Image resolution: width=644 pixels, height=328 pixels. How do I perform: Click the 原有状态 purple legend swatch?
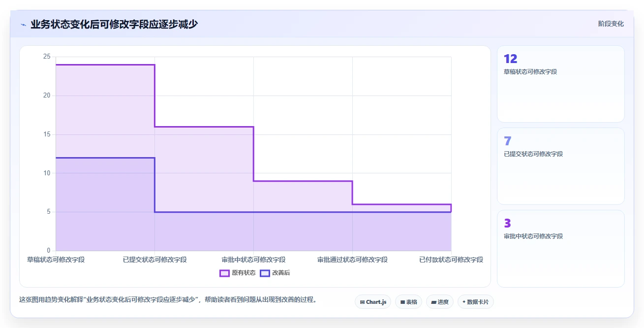click(x=224, y=273)
